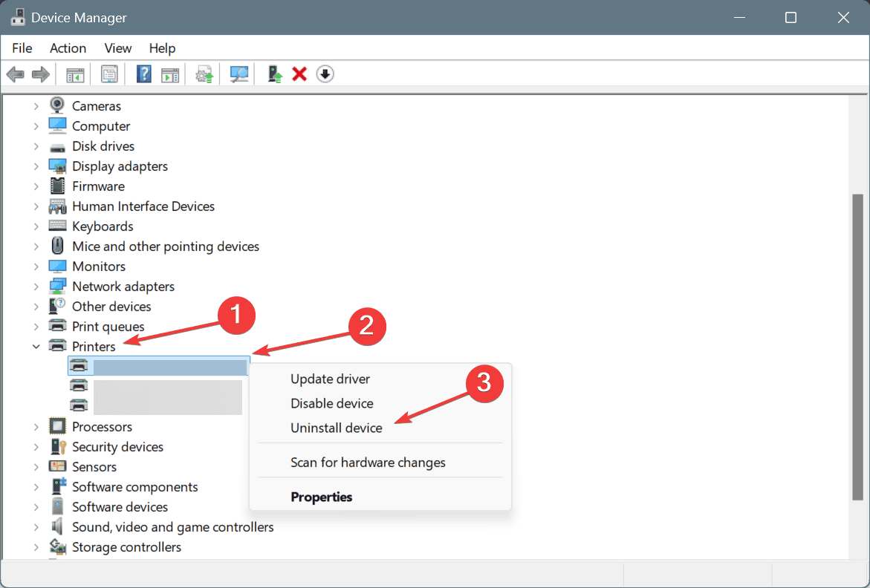This screenshot has height=588, width=870.
Task: Click the Back arrow toolbar icon
Action: [x=16, y=73]
